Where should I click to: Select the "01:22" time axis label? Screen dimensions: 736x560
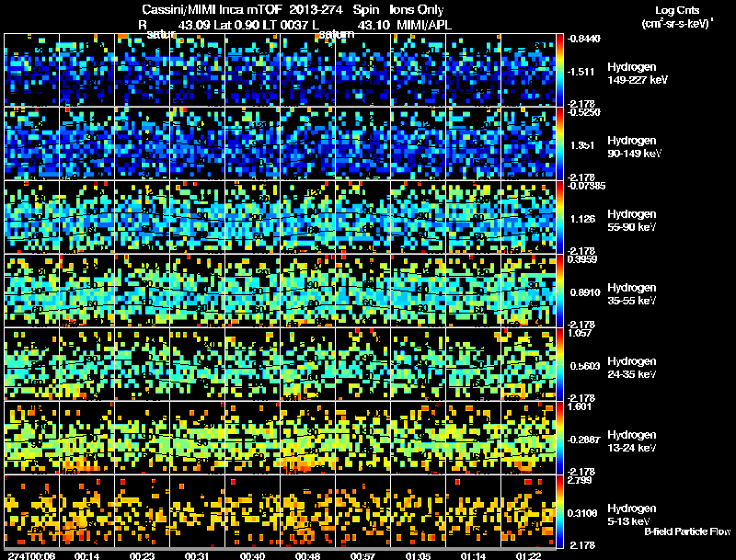pyautogui.click(x=528, y=555)
